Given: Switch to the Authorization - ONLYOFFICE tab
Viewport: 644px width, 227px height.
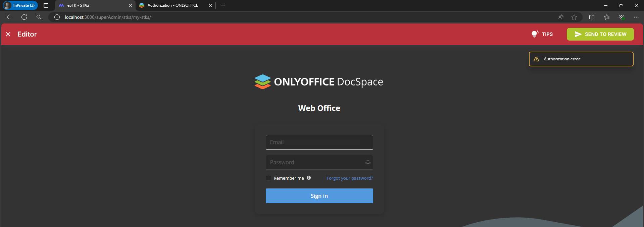Looking at the screenshot, I should pyautogui.click(x=176, y=5).
